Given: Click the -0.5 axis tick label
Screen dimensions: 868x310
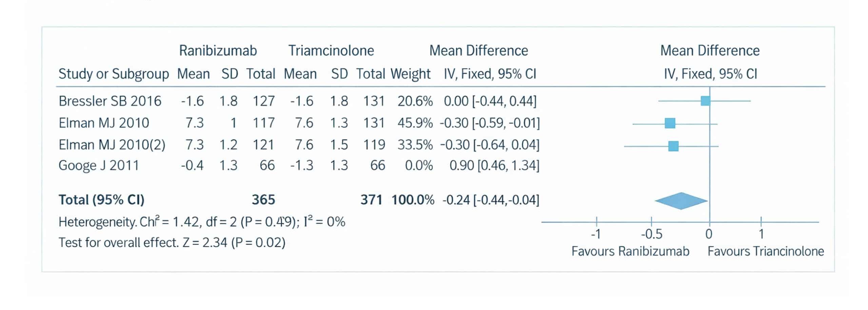Looking at the screenshot, I should point(651,234).
